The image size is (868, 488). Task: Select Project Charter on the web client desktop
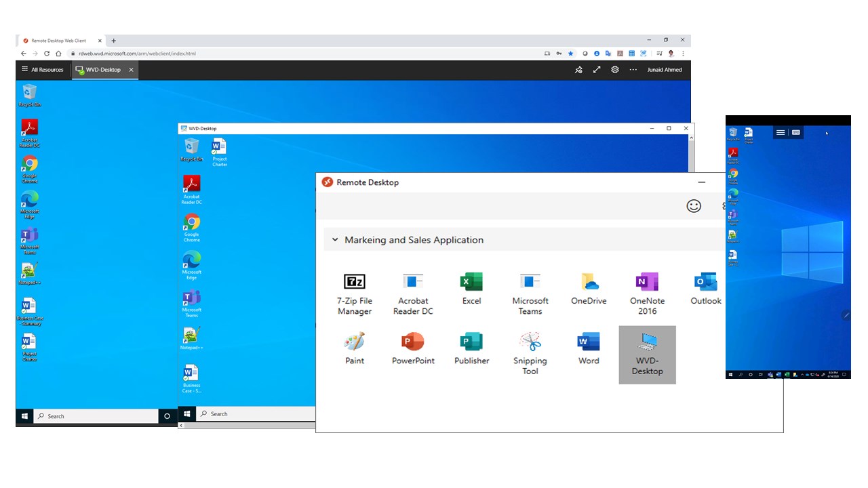tap(29, 347)
